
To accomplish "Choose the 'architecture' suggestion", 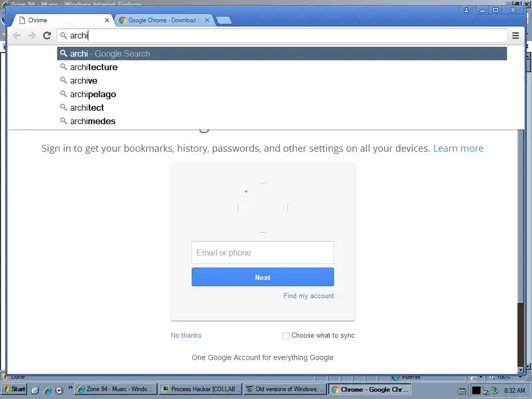I will click(282, 67).
